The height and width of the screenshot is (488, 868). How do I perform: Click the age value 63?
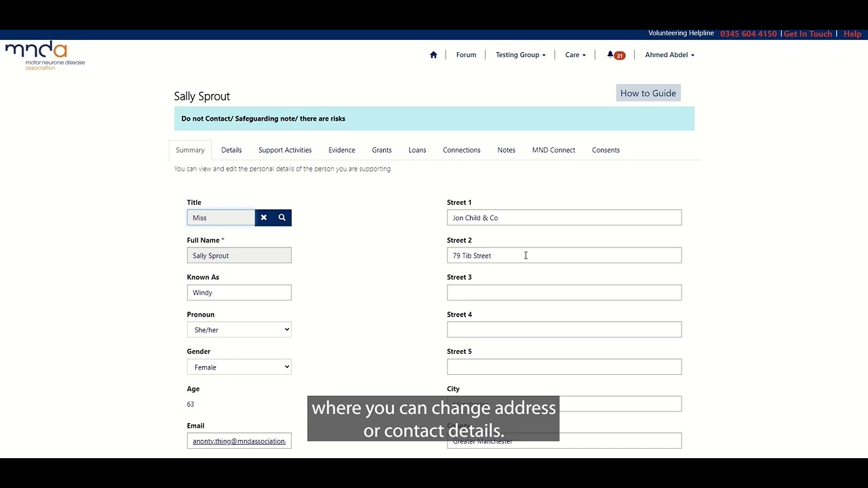point(191,404)
